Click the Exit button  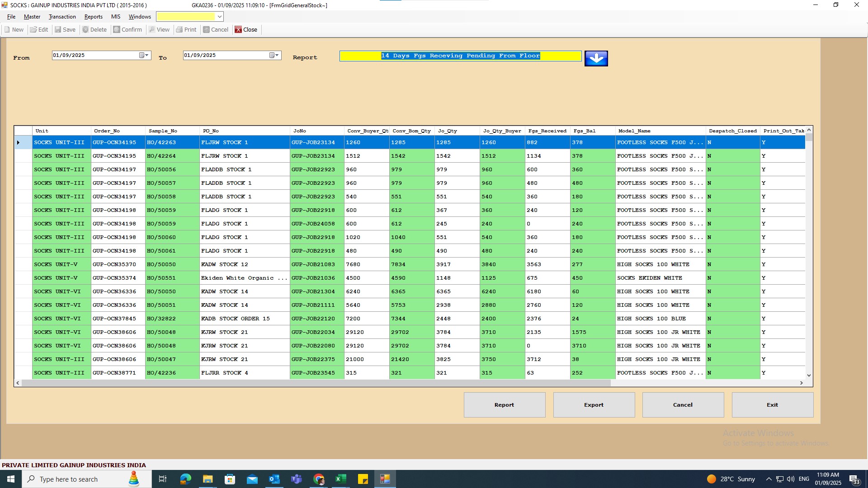click(x=772, y=405)
